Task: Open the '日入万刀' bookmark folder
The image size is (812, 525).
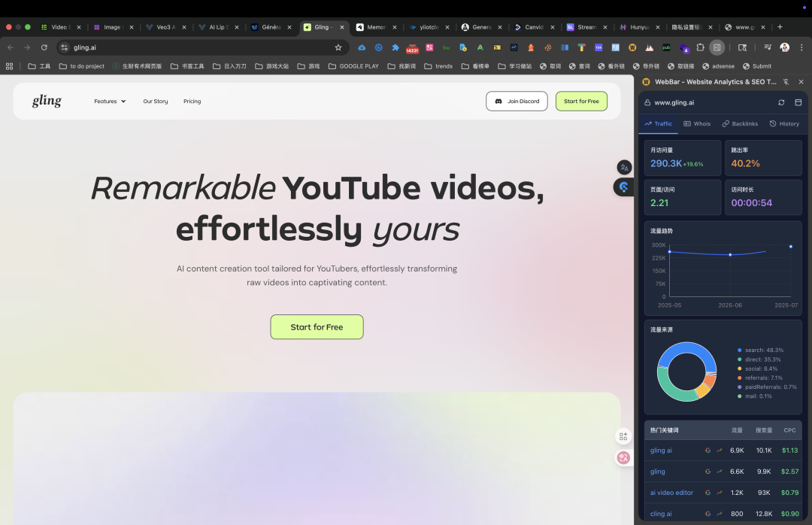Action: coord(229,66)
